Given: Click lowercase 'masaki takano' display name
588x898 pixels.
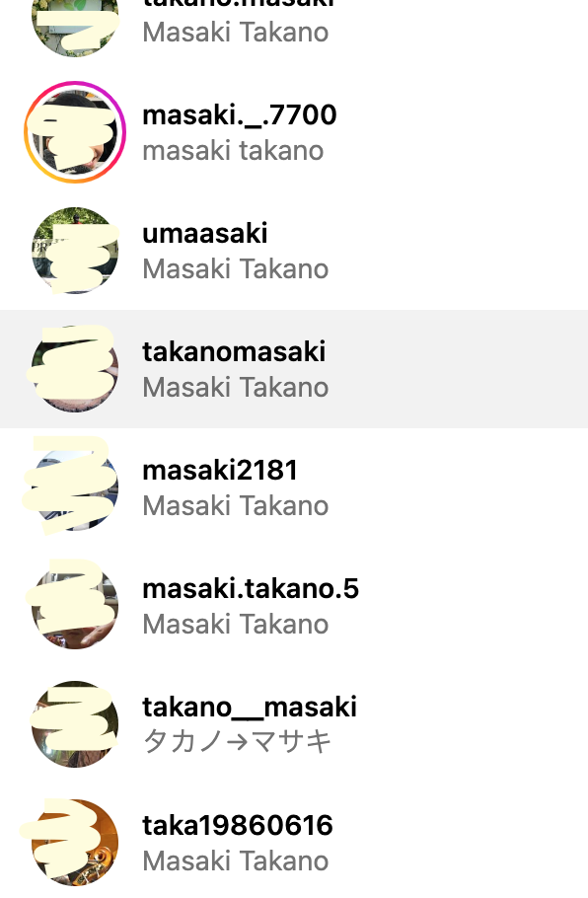Looking at the screenshot, I should click(233, 151).
